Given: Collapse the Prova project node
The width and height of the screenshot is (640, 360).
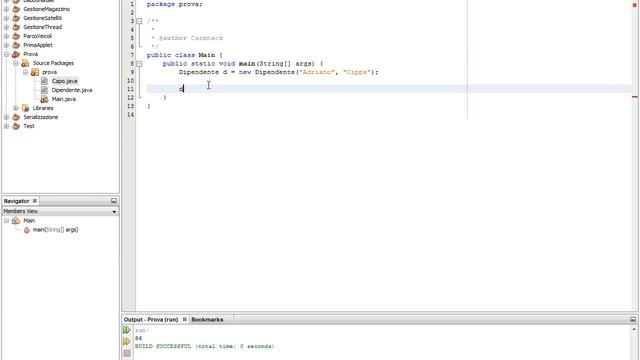Looking at the screenshot, I should click(7, 54).
